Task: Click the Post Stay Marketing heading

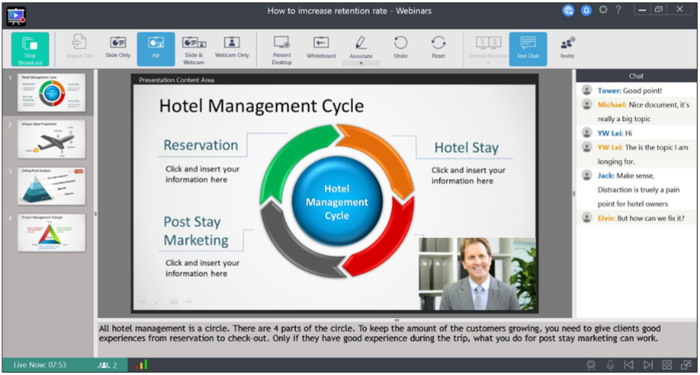Action: coord(196,231)
